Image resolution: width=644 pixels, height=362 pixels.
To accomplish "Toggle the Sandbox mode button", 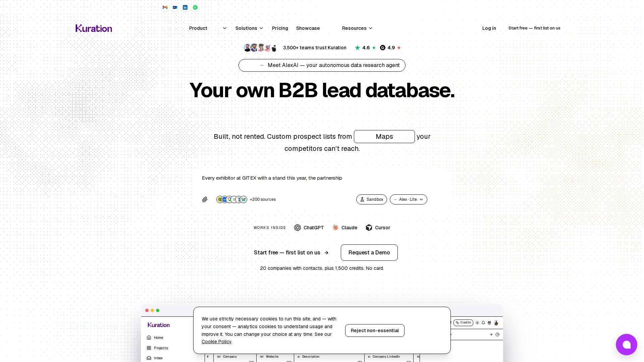I will point(372,199).
